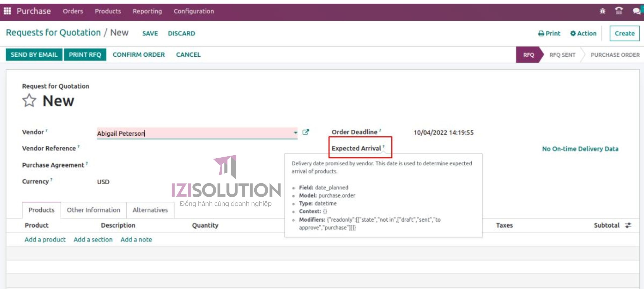Open the apps grid menu icon
644x289 pixels.
(x=7, y=11)
